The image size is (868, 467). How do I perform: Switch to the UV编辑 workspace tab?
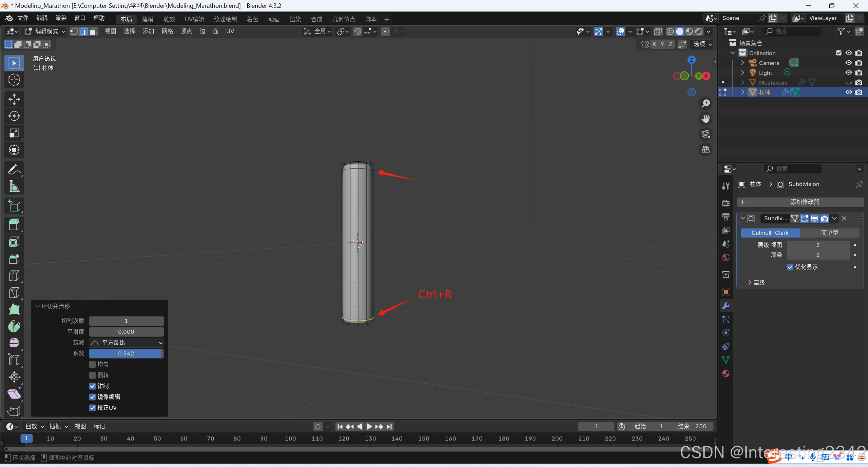point(194,19)
